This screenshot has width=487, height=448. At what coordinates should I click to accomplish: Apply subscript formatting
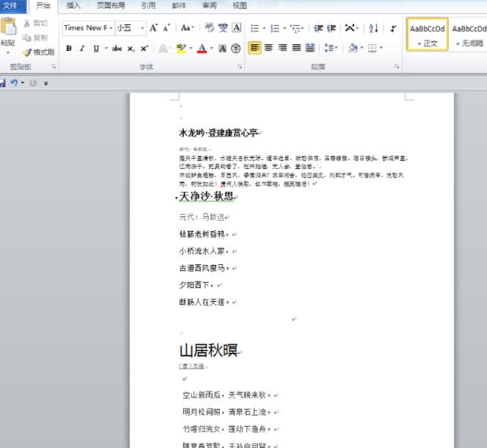[x=131, y=48]
